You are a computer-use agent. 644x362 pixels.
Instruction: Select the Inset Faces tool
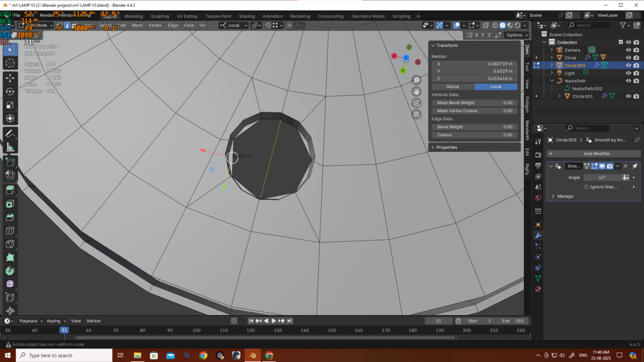click(10, 204)
